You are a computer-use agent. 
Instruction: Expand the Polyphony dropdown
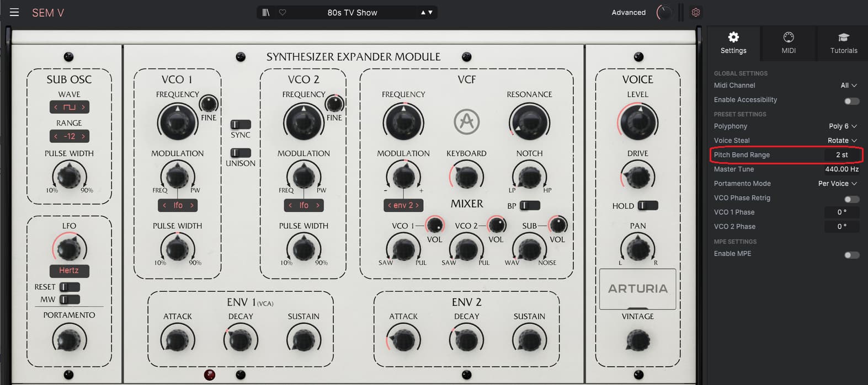click(842, 126)
